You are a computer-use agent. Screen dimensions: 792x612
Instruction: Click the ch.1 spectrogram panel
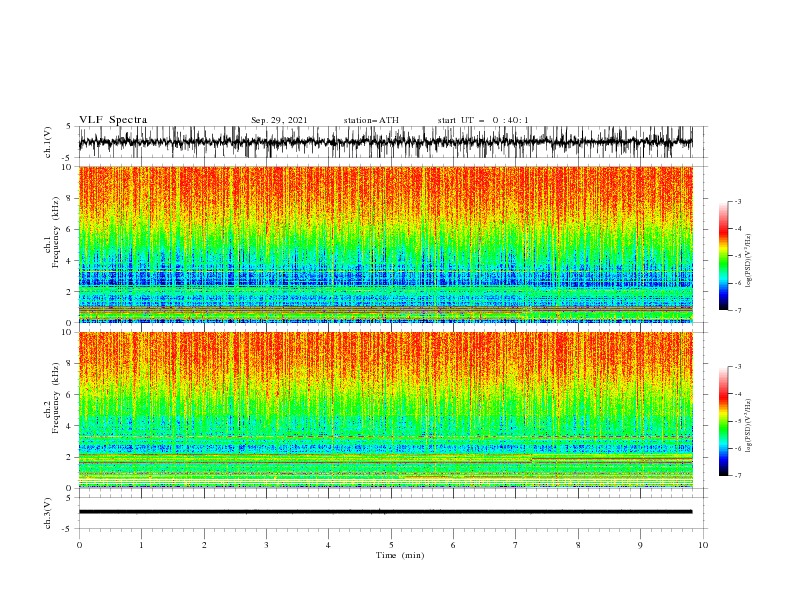385,244
